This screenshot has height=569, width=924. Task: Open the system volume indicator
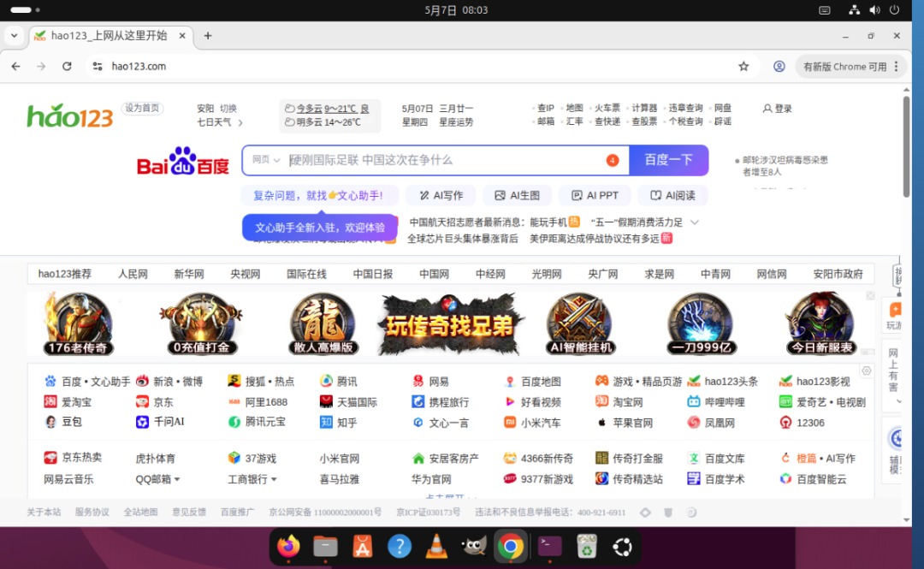[874, 10]
